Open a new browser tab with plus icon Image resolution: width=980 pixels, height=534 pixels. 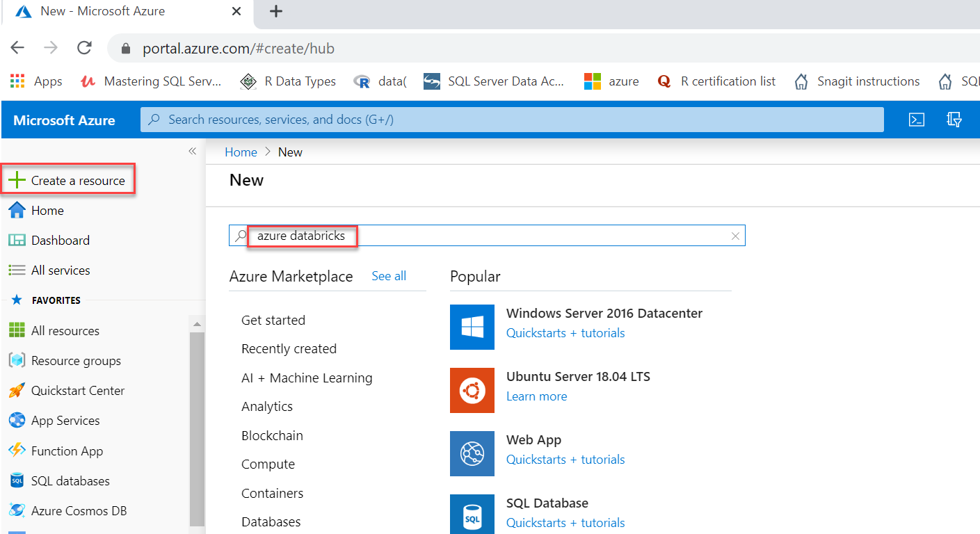276,11
